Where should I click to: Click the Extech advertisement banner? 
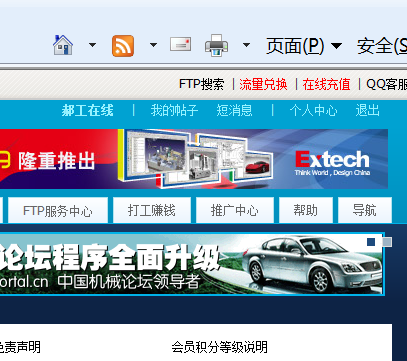(x=194, y=159)
